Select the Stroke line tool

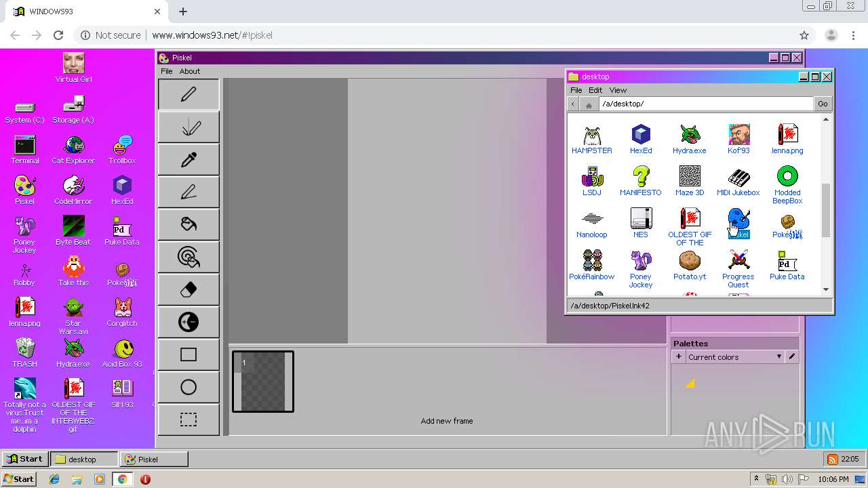pos(189,192)
